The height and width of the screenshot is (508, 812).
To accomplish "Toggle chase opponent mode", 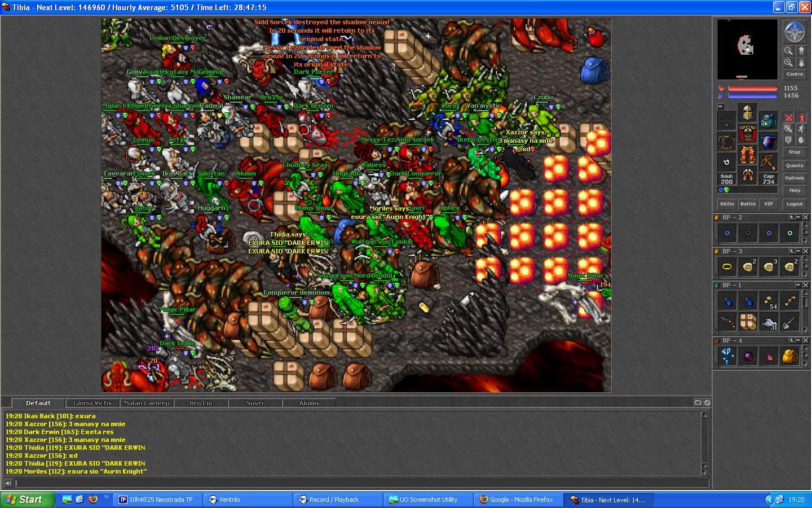I will [801, 129].
